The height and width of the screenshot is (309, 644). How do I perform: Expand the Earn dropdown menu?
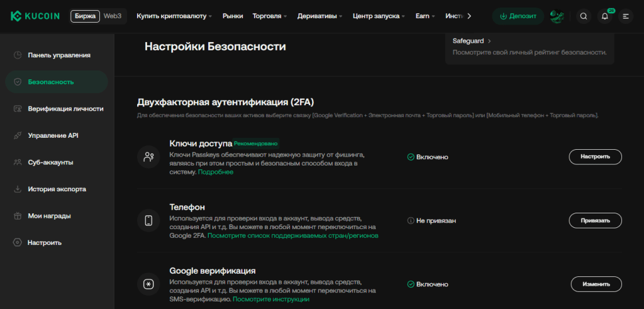(x=425, y=16)
